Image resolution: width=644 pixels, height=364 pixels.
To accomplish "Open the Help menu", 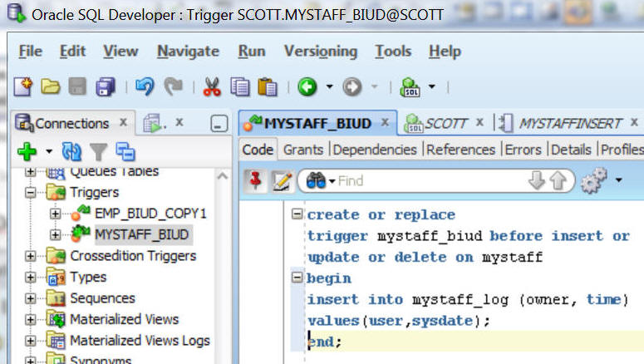I will [445, 52].
